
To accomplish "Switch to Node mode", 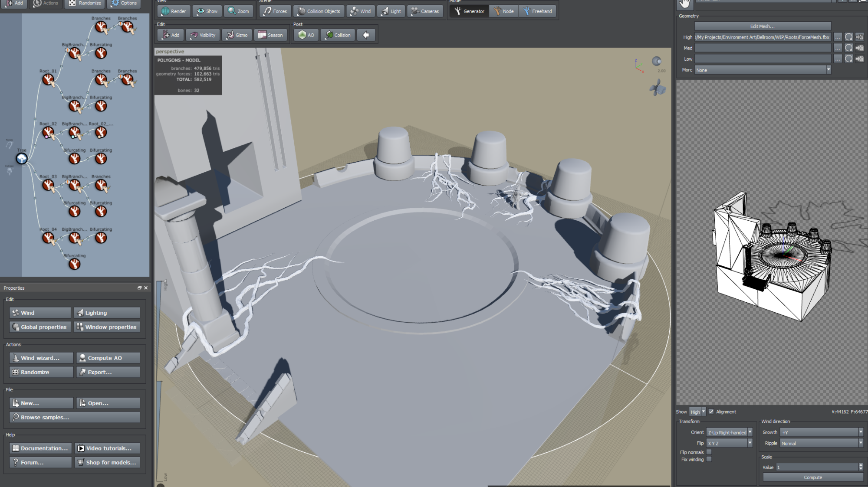I will point(503,11).
